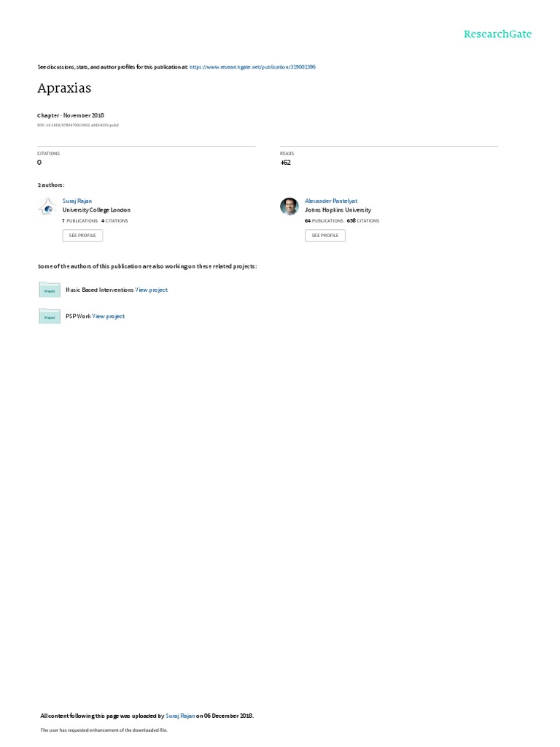Click the Apraxias publication title
This screenshot has width=560, height=747.
click(x=64, y=88)
